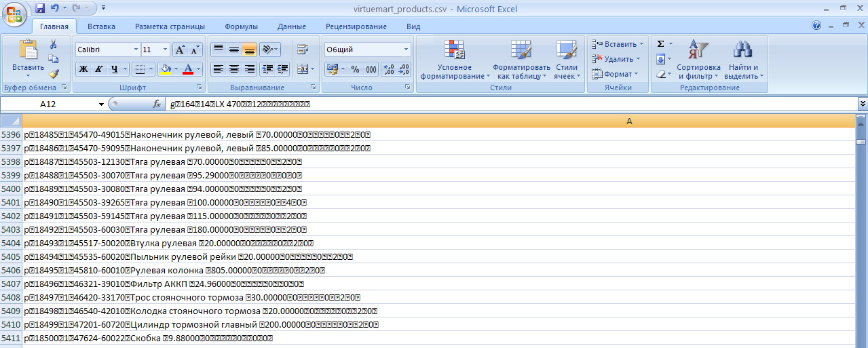Viewport: 868px width, 348px height.
Task: Align cell text to middle
Action: (x=234, y=50)
